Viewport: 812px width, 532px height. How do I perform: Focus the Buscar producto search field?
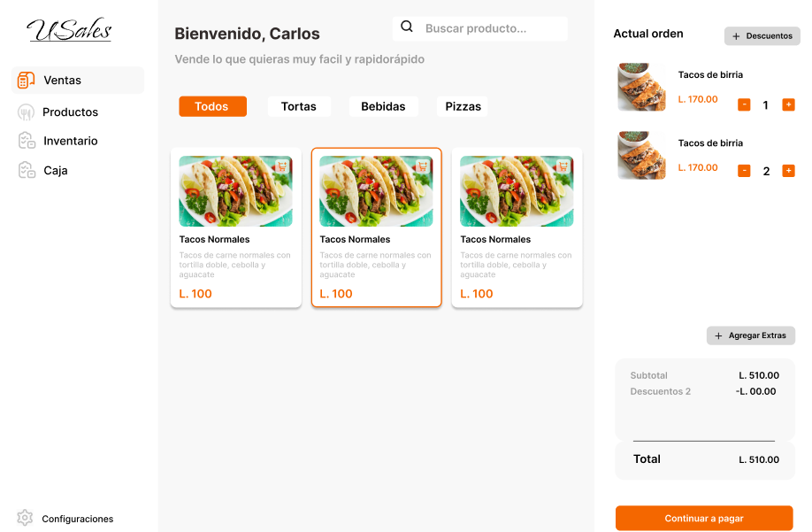click(491, 28)
